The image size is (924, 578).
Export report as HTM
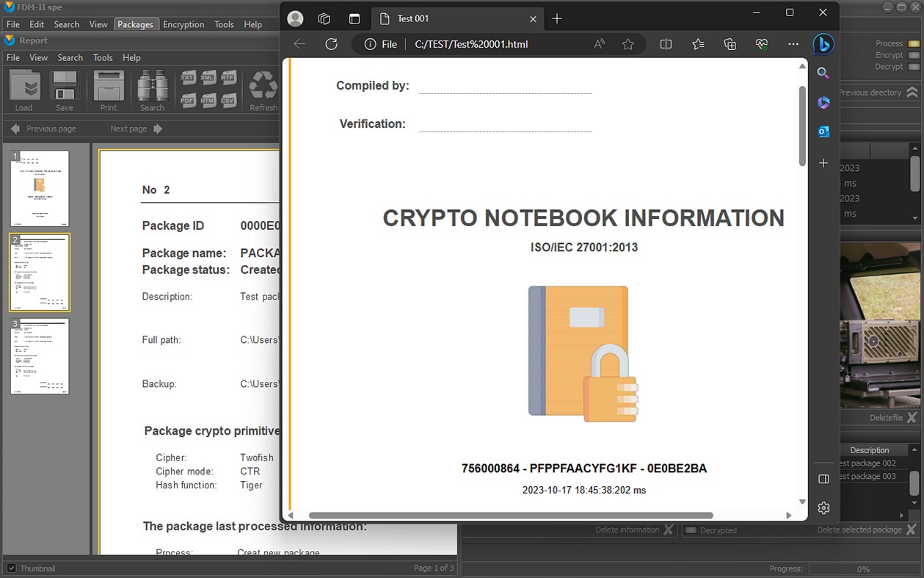[208, 99]
